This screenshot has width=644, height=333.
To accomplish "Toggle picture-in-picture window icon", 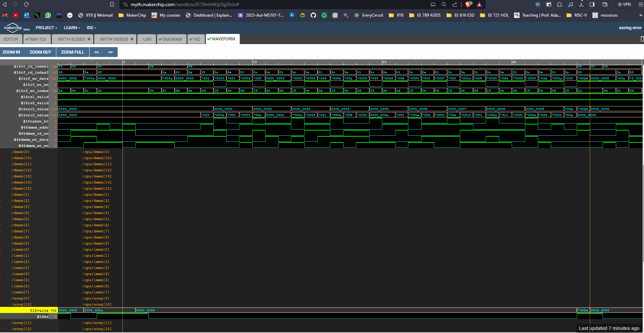I will (x=549, y=4).
